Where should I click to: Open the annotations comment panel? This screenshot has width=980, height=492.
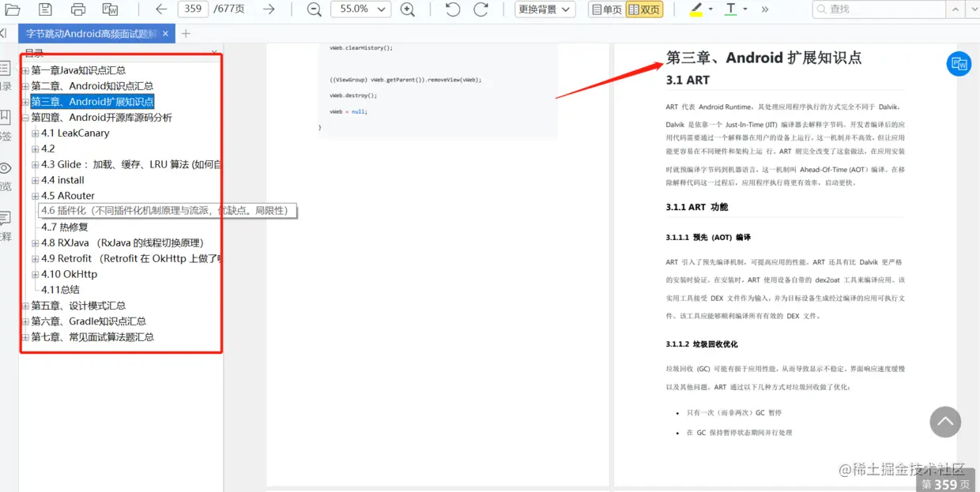(6, 226)
